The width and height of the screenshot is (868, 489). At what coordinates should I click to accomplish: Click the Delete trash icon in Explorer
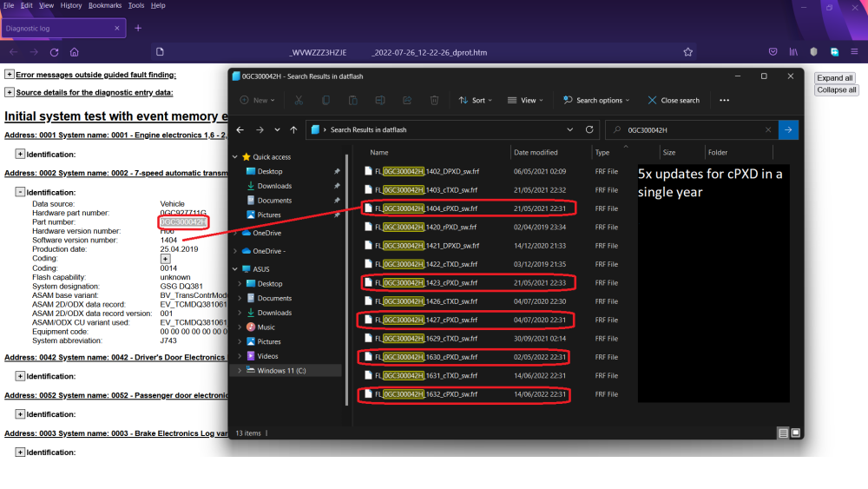point(435,100)
